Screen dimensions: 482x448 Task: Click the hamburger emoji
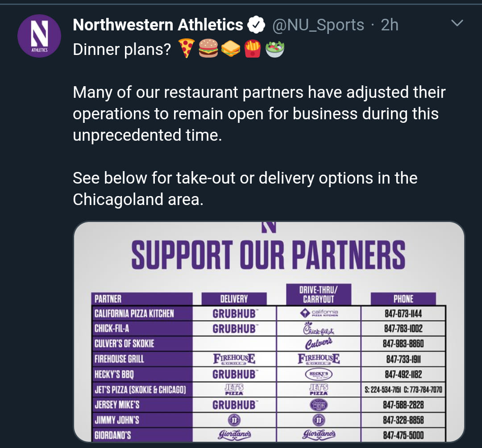click(208, 48)
